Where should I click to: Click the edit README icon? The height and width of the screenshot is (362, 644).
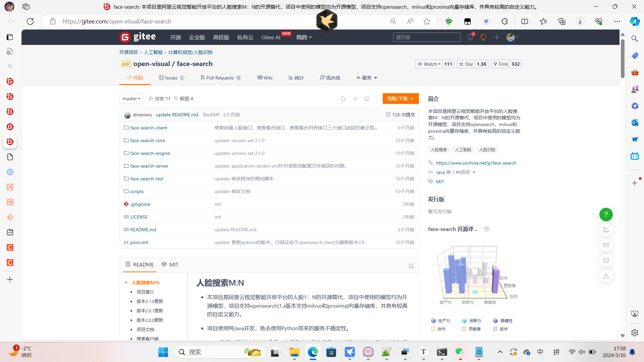tap(411, 266)
